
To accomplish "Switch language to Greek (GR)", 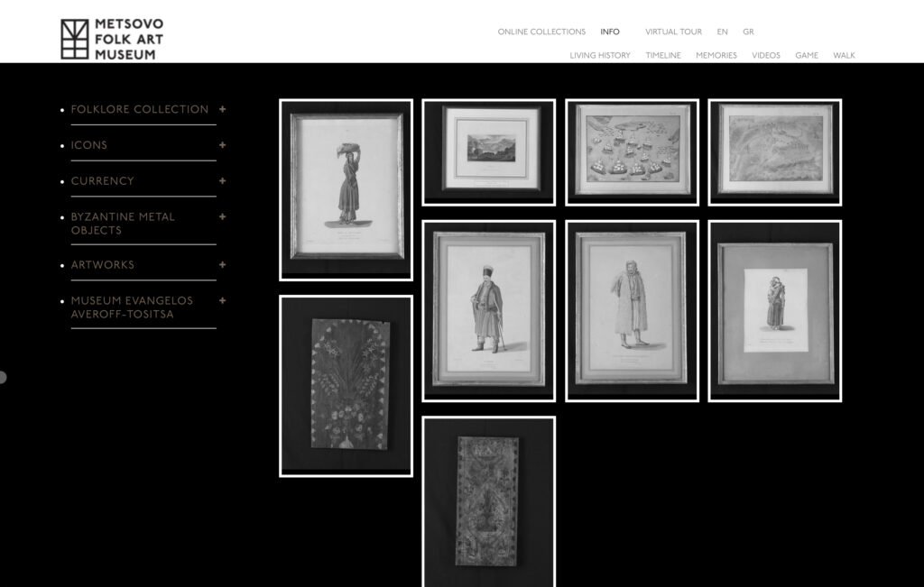I will pyautogui.click(x=748, y=32).
